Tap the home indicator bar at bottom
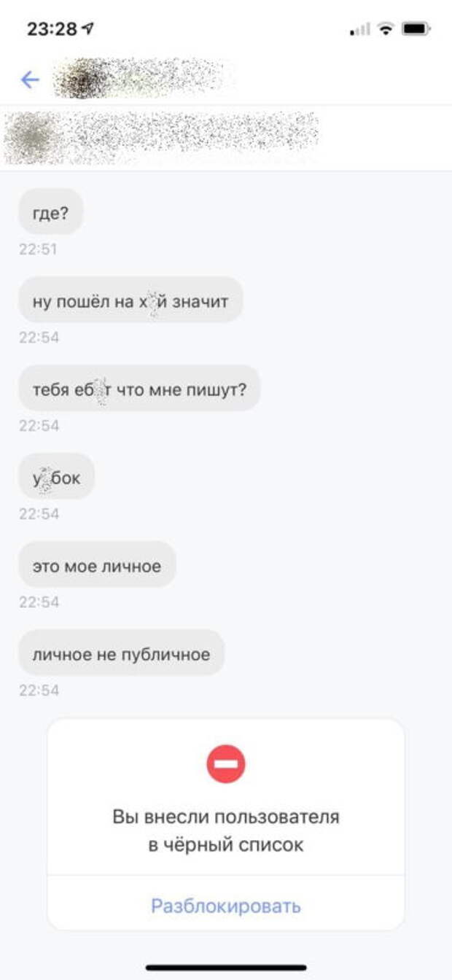Image resolution: width=452 pixels, height=980 pixels. click(226, 968)
